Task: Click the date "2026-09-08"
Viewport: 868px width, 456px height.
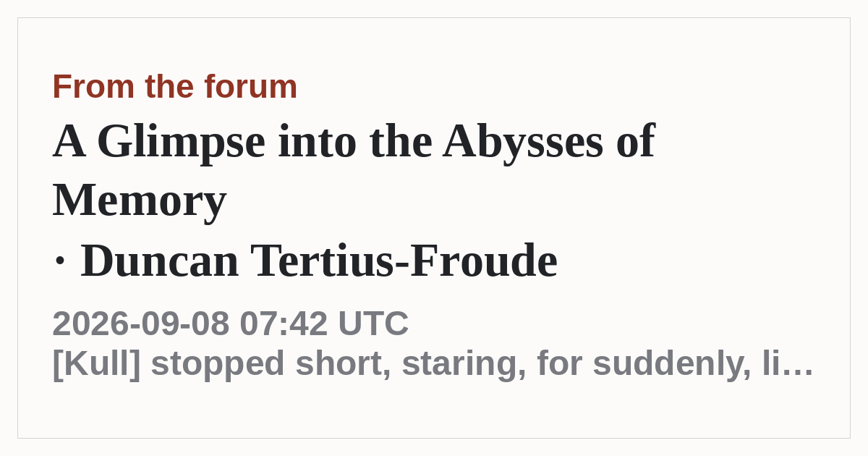Action: point(141,323)
